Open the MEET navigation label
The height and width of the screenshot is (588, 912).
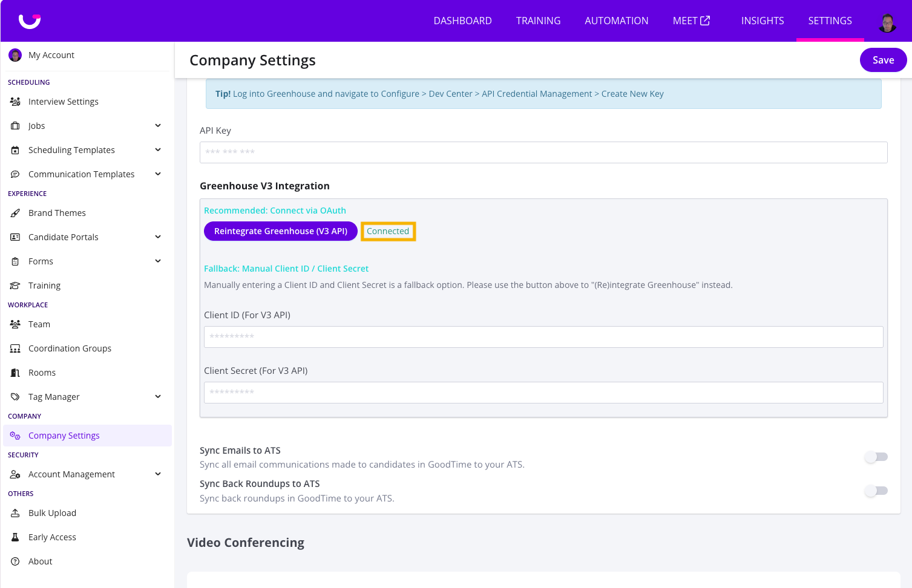pyautogui.click(x=684, y=21)
